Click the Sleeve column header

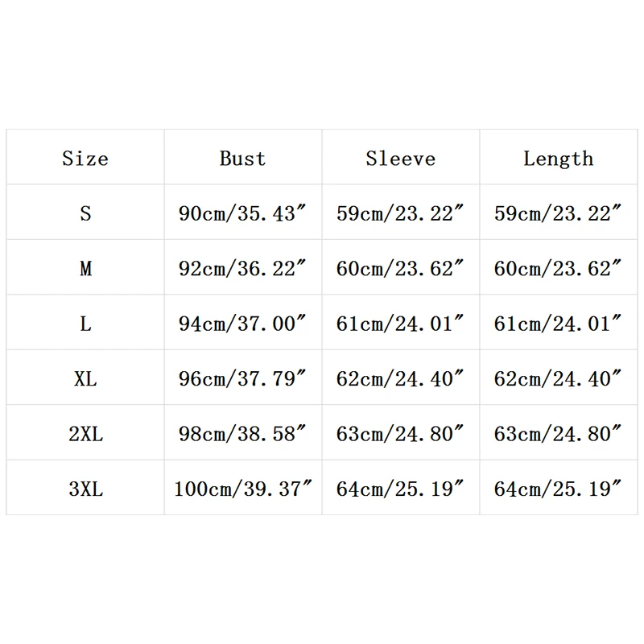400,158
